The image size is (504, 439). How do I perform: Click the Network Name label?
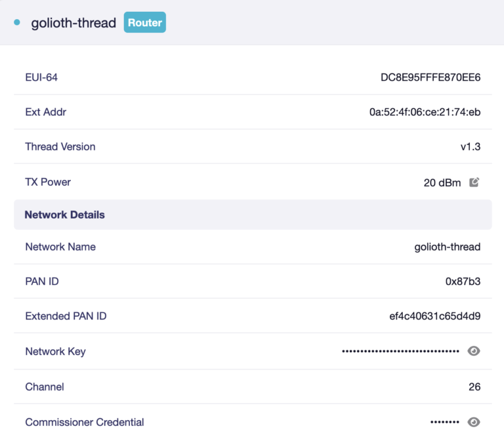(60, 247)
